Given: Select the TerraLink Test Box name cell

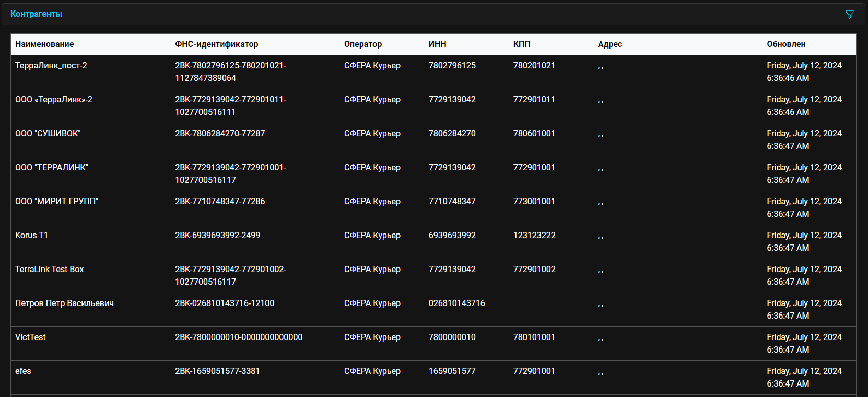Looking at the screenshot, I should point(50,270).
